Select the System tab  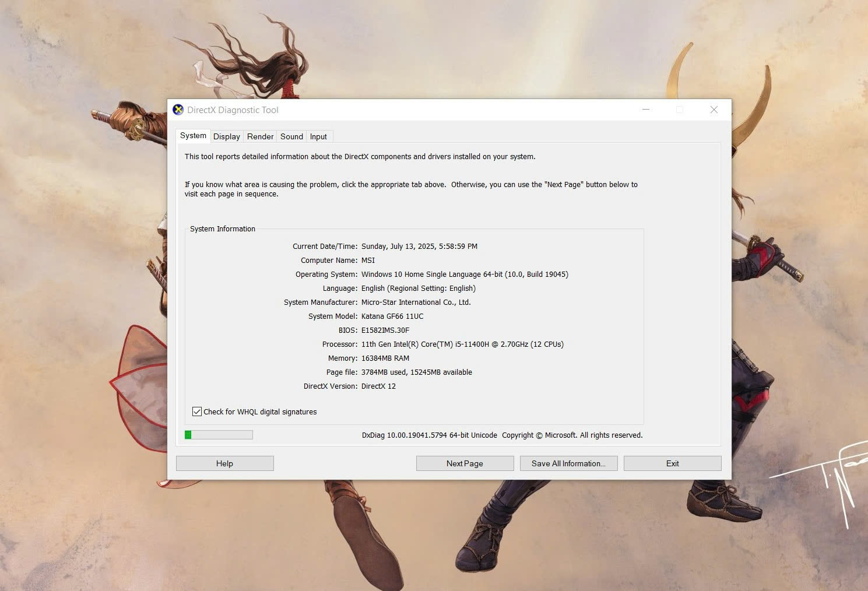pyautogui.click(x=193, y=136)
